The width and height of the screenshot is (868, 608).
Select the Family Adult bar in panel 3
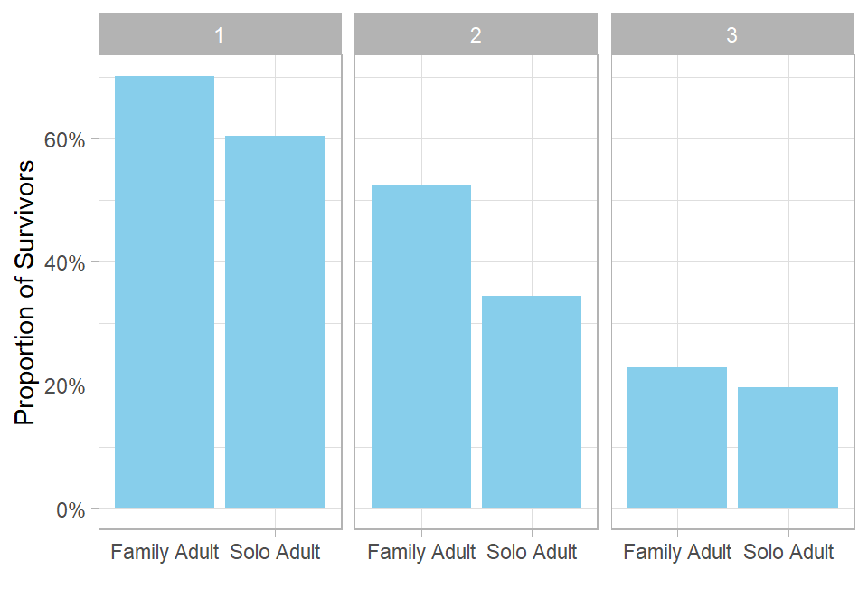coord(677,438)
